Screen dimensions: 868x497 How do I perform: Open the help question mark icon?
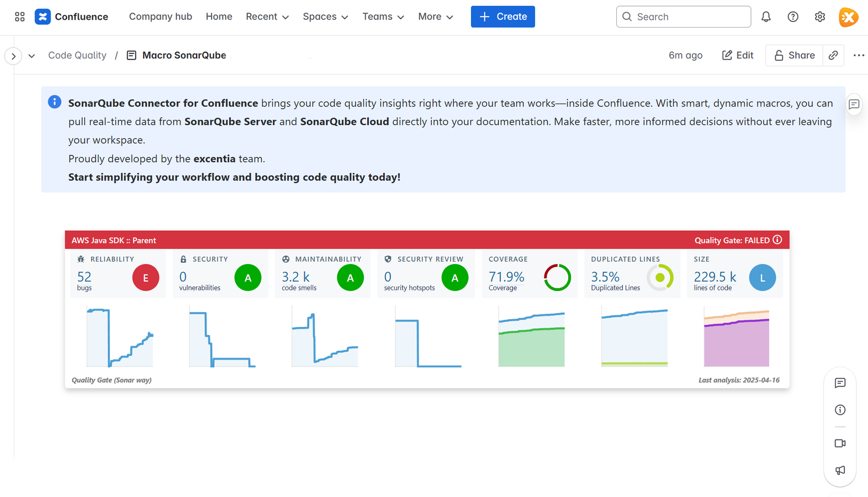pyautogui.click(x=793, y=17)
